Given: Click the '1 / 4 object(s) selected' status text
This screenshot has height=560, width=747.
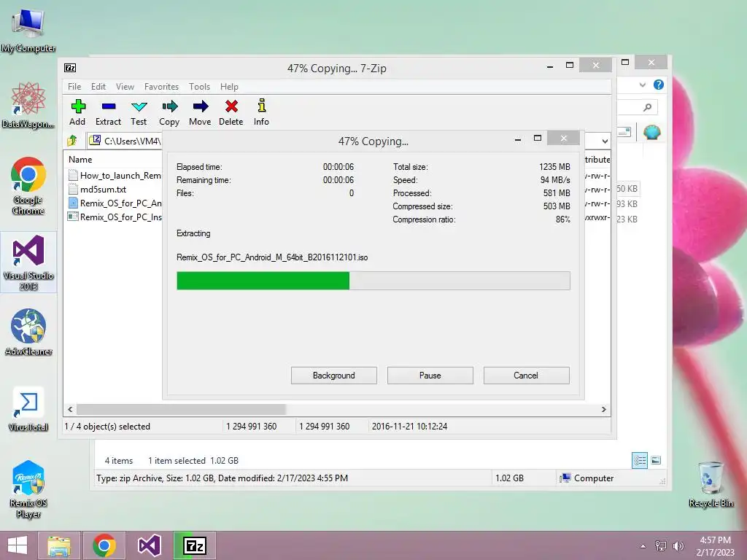Looking at the screenshot, I should tap(107, 426).
